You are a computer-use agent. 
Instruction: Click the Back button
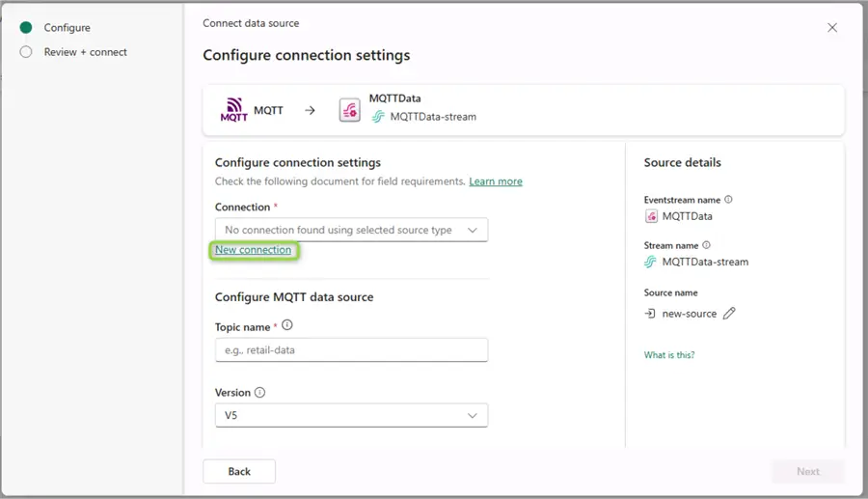(x=239, y=471)
